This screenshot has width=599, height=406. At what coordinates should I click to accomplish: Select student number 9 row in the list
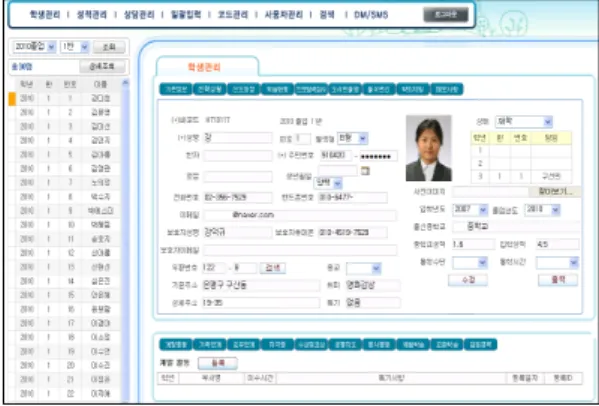(x=65, y=211)
